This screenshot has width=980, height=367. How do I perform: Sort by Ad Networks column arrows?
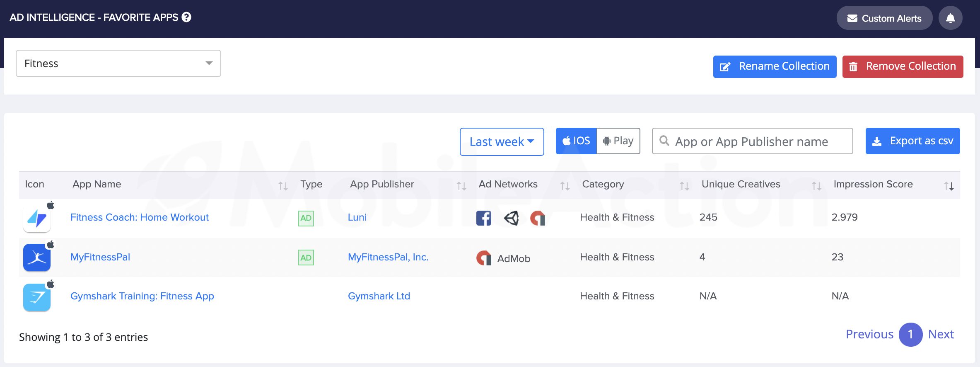pyautogui.click(x=565, y=186)
